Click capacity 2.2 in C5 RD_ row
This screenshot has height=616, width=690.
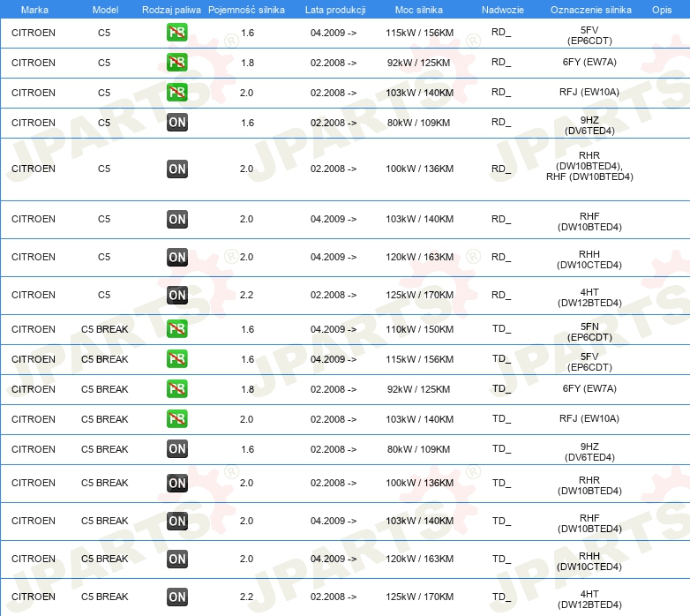click(246, 296)
